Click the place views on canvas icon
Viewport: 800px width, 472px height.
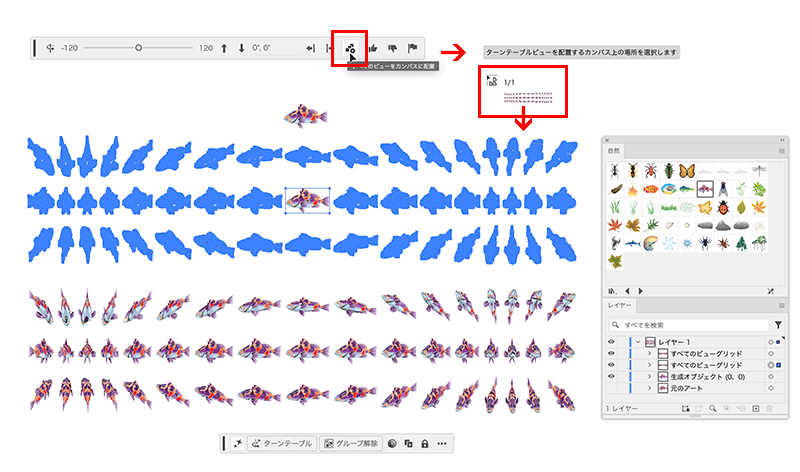pyautogui.click(x=349, y=47)
